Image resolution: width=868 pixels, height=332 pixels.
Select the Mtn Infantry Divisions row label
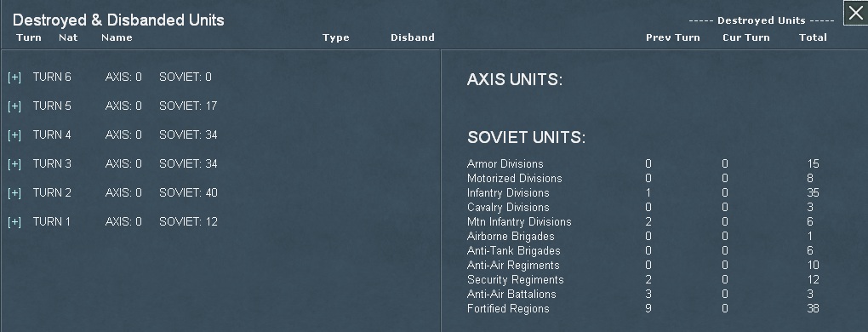click(519, 221)
